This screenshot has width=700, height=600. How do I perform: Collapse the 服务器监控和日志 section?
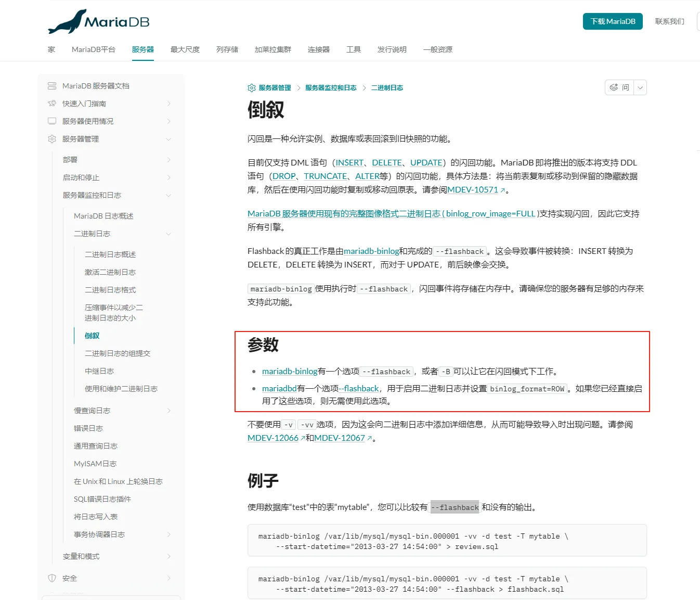pyautogui.click(x=168, y=195)
